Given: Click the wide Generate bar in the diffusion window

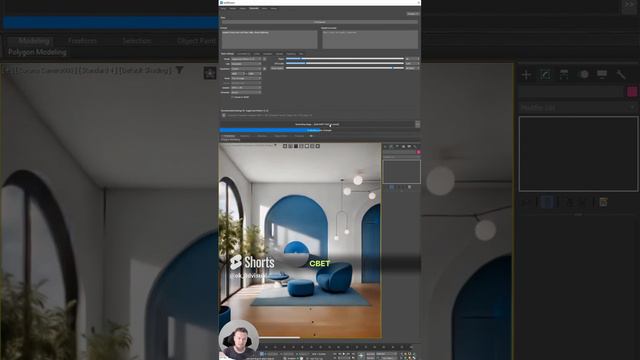Looking at the screenshot, I should tap(320, 22).
